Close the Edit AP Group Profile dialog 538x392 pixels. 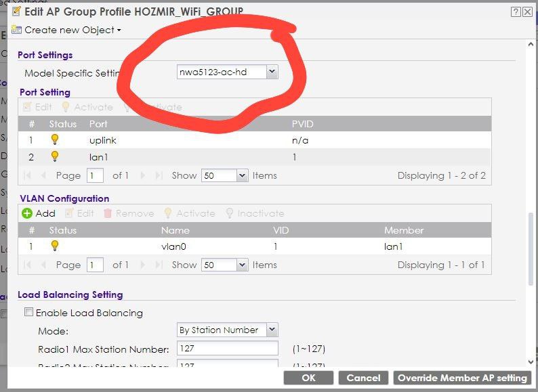click(528, 12)
